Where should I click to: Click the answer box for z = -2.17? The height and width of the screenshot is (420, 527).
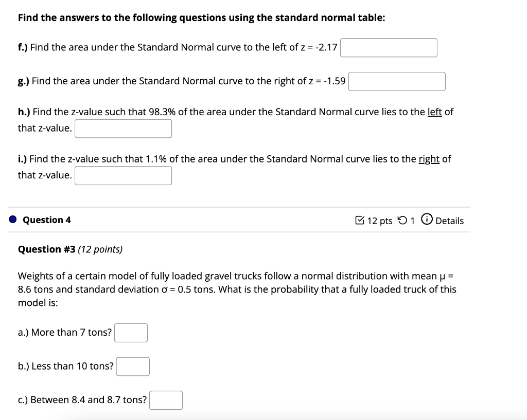[389, 47]
